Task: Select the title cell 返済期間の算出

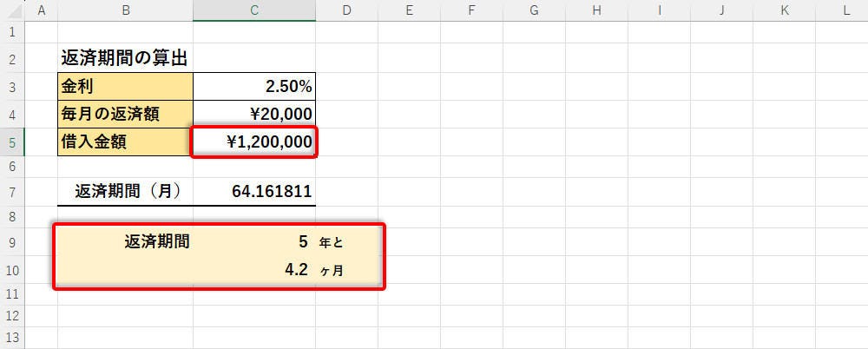Action: click(125, 59)
